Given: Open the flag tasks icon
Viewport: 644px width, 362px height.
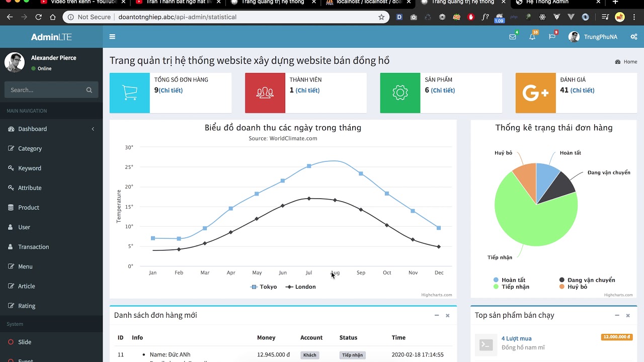Looking at the screenshot, I should click(x=552, y=37).
